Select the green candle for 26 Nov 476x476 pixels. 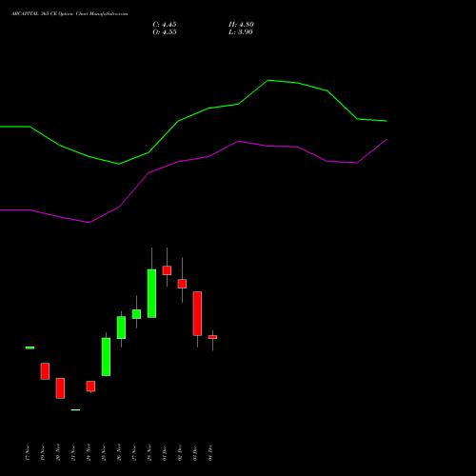point(121,327)
